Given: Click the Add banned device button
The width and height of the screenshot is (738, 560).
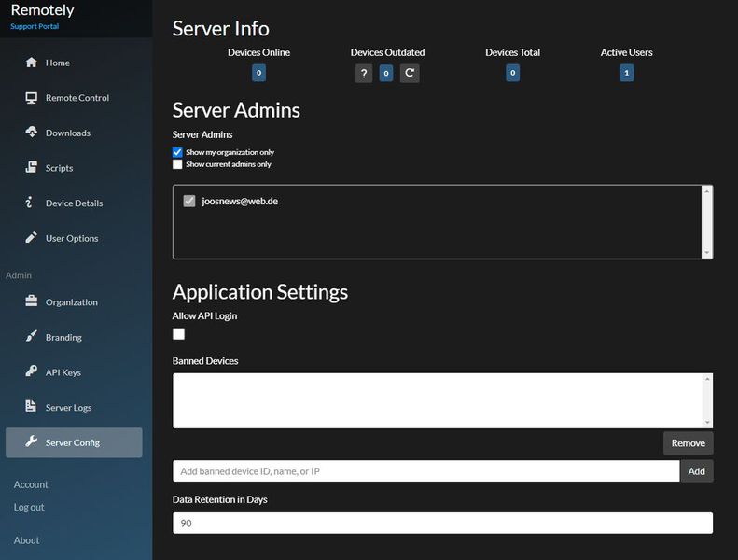Looking at the screenshot, I should point(697,471).
